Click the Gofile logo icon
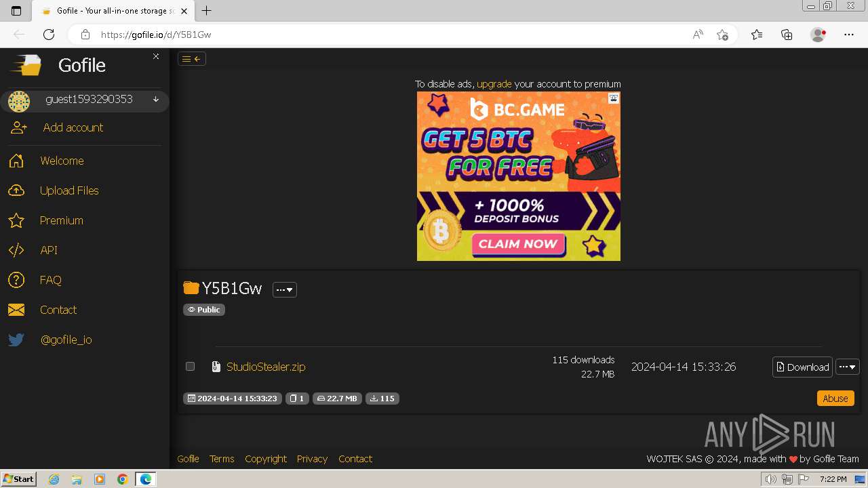This screenshot has height=488, width=868. [26, 65]
